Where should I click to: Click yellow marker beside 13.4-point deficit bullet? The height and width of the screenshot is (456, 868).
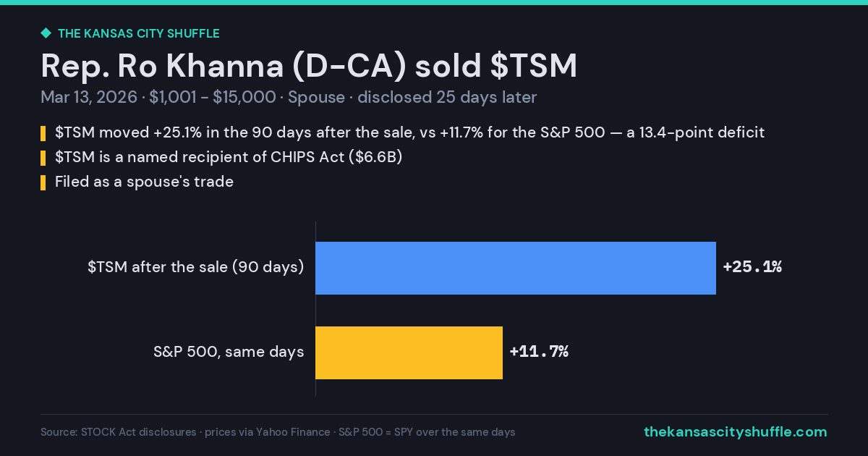click(x=43, y=132)
